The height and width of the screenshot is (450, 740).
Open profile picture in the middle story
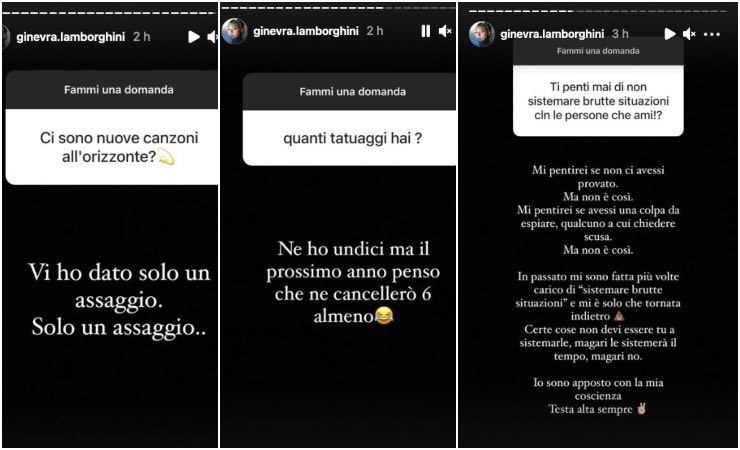[234, 31]
